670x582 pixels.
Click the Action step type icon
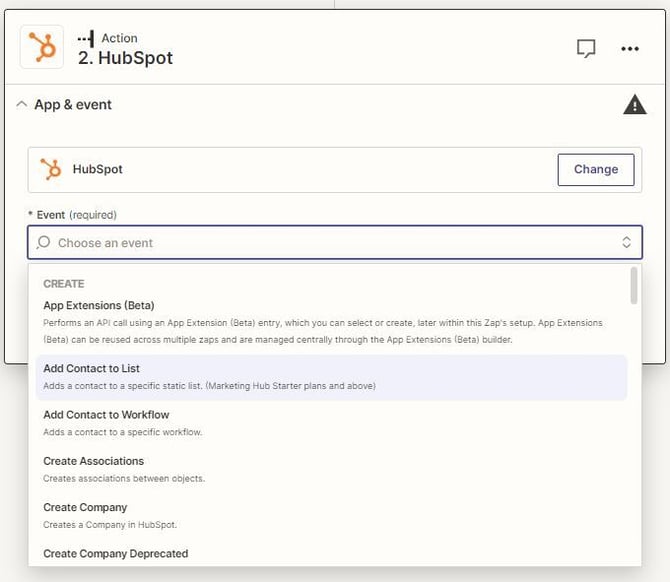click(86, 39)
